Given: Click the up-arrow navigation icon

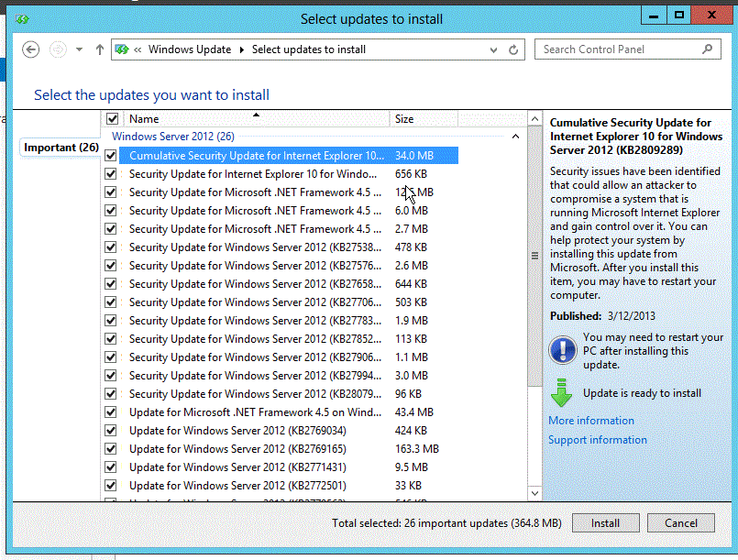Looking at the screenshot, I should tap(100, 49).
